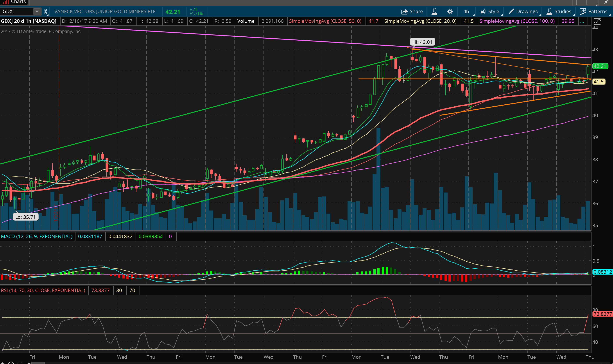The height and width of the screenshot is (364, 613).
Task: Open the Drawings pencil menu
Action: coord(523,12)
